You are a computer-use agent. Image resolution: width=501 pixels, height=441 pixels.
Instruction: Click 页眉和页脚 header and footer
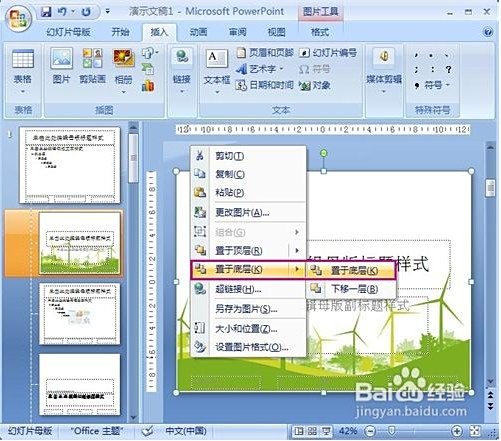click(x=265, y=53)
